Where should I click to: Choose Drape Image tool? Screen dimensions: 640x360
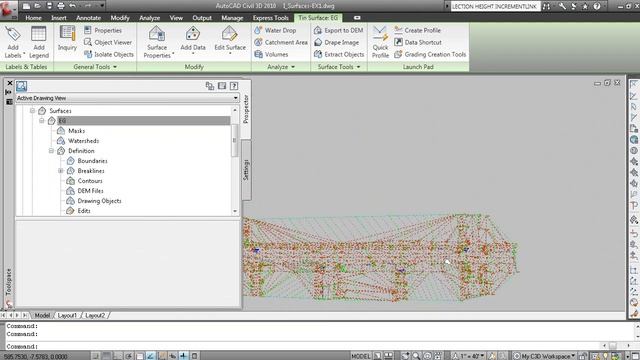point(336,42)
